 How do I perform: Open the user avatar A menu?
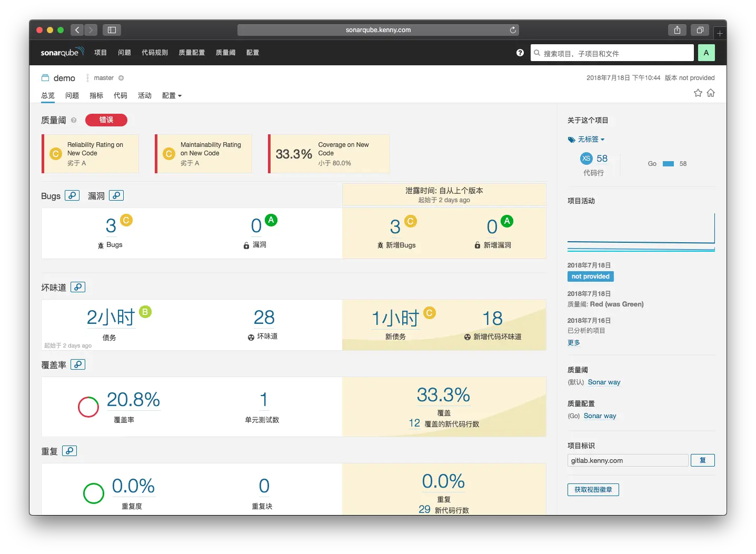click(706, 53)
